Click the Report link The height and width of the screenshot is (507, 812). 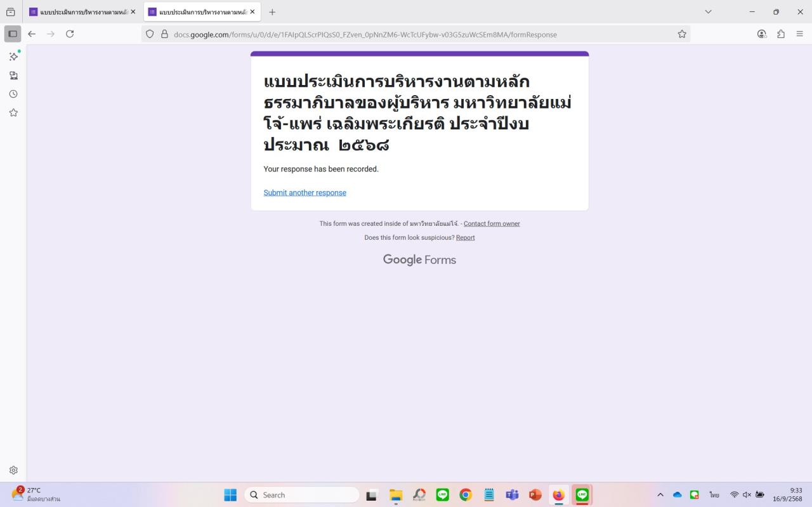tap(465, 238)
